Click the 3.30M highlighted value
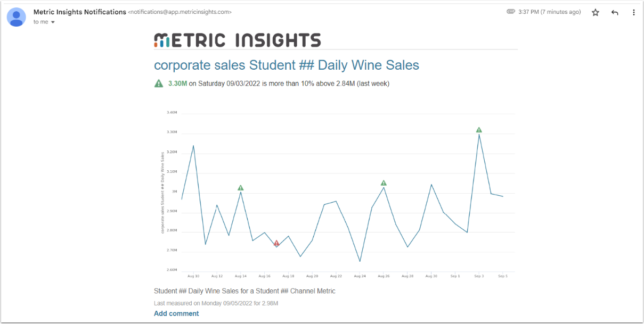 point(177,84)
